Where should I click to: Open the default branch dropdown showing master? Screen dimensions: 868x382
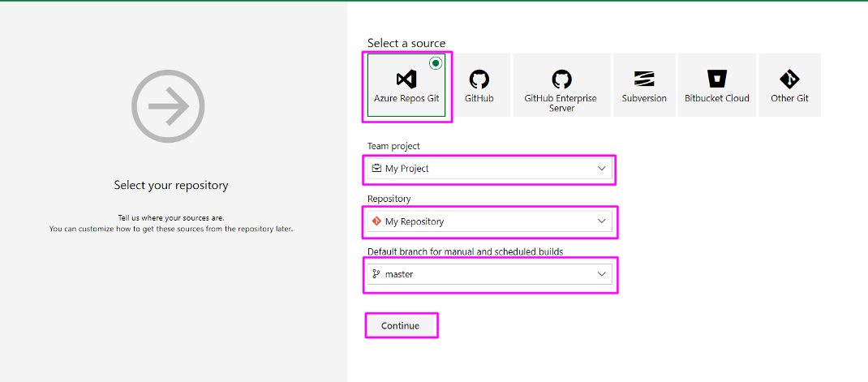490,274
